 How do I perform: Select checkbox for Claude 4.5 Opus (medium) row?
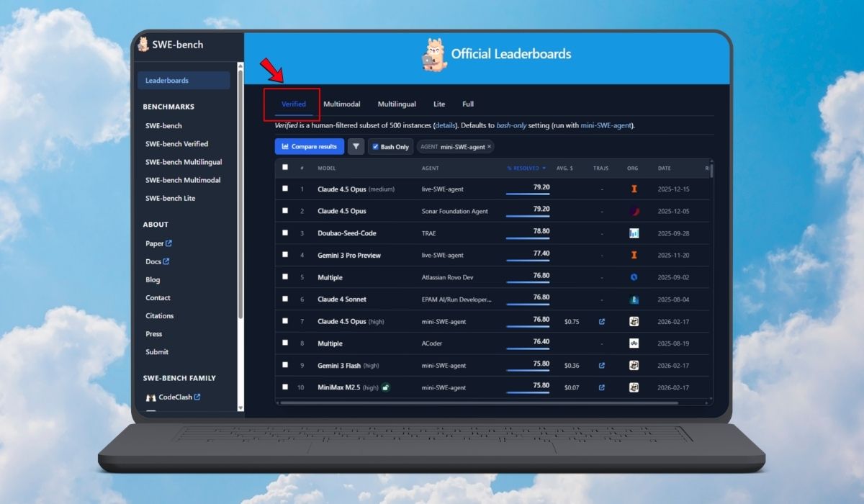pyautogui.click(x=285, y=189)
